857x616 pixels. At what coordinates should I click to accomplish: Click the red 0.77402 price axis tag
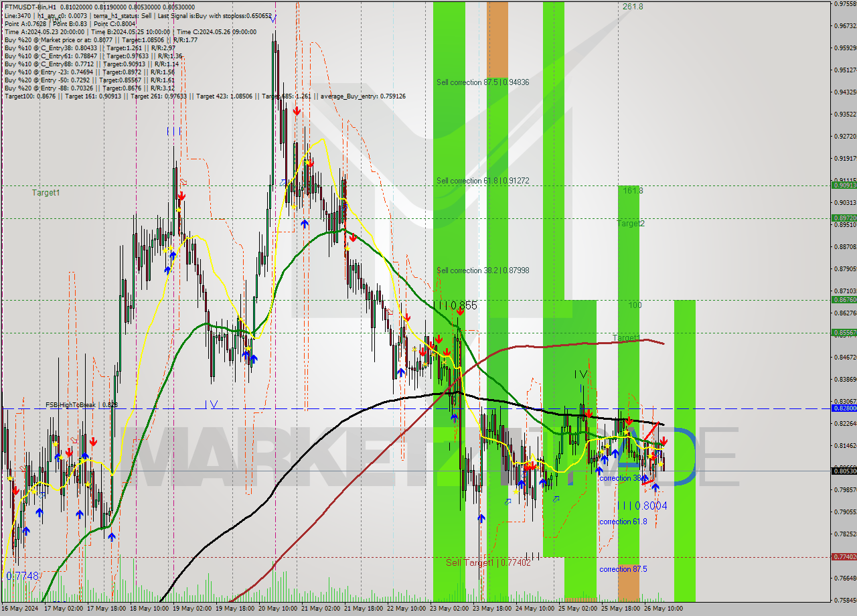[x=844, y=557]
